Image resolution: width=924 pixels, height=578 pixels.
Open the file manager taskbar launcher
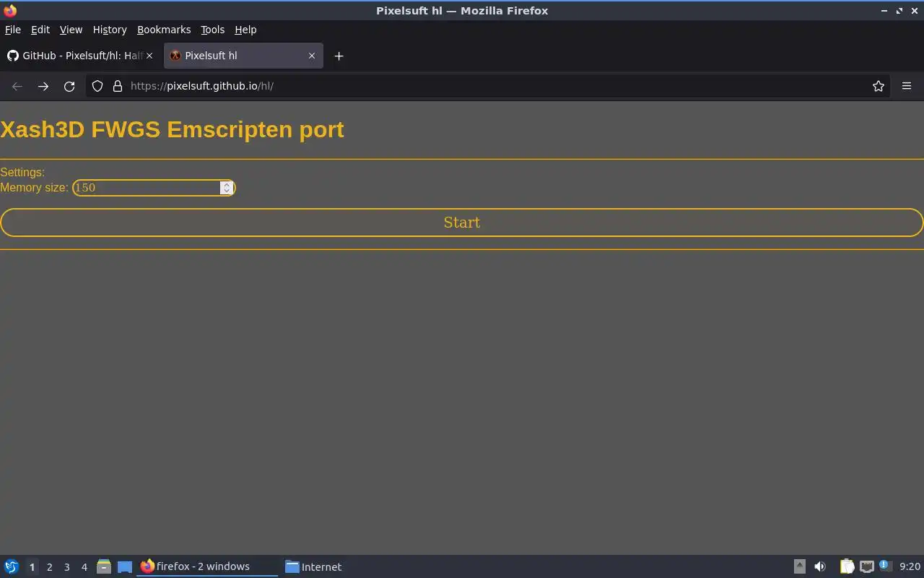[x=104, y=566]
